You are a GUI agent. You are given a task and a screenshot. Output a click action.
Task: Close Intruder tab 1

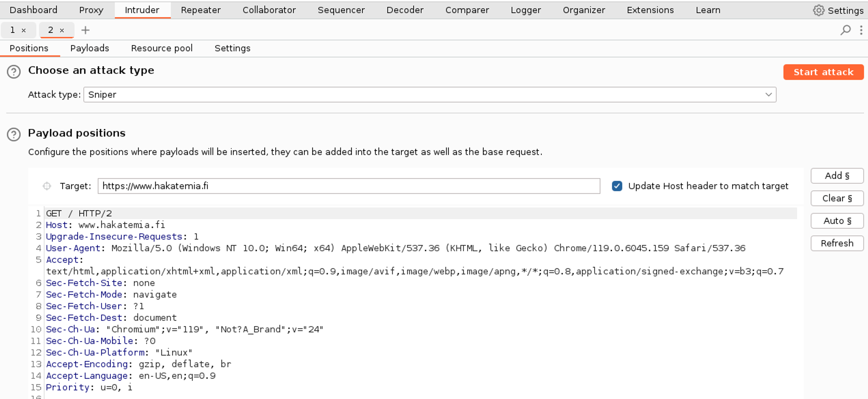point(24,30)
